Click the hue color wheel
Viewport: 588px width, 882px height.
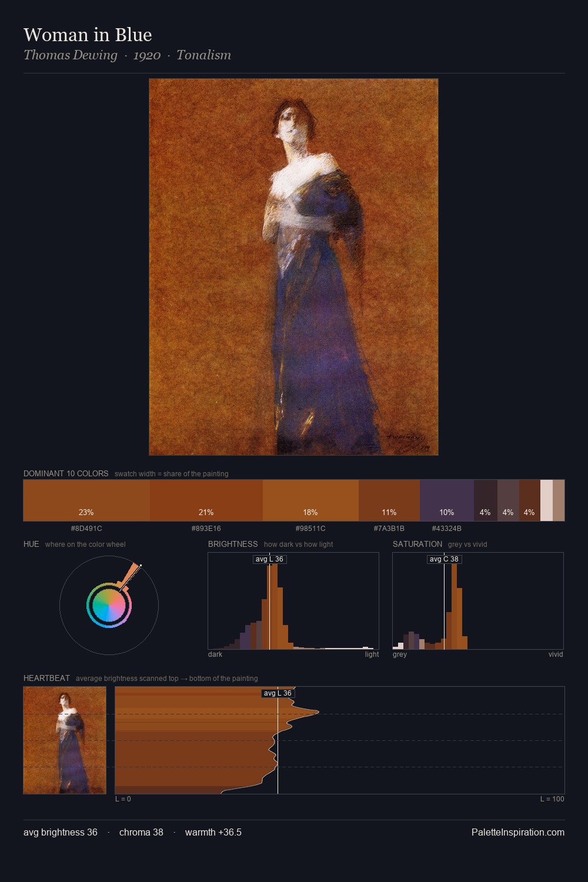109,605
